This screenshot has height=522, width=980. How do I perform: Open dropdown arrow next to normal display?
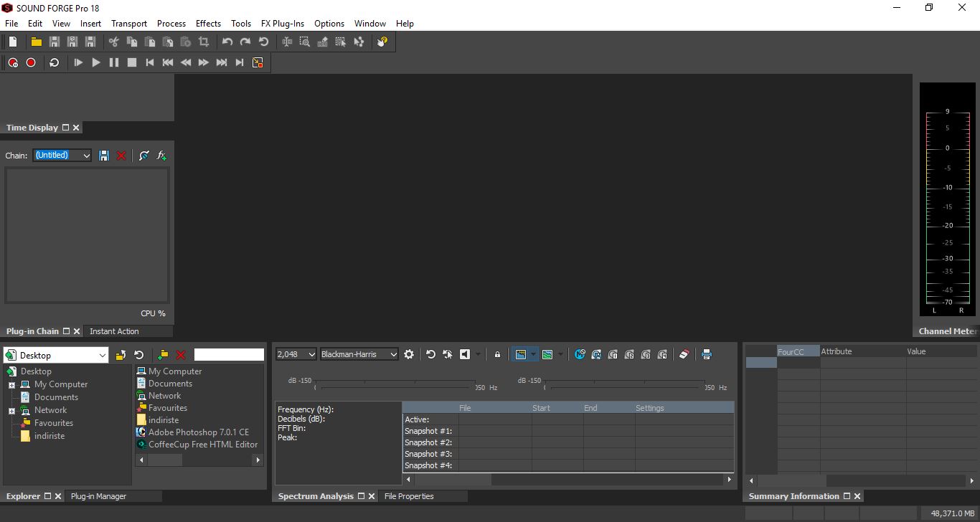[534, 354]
